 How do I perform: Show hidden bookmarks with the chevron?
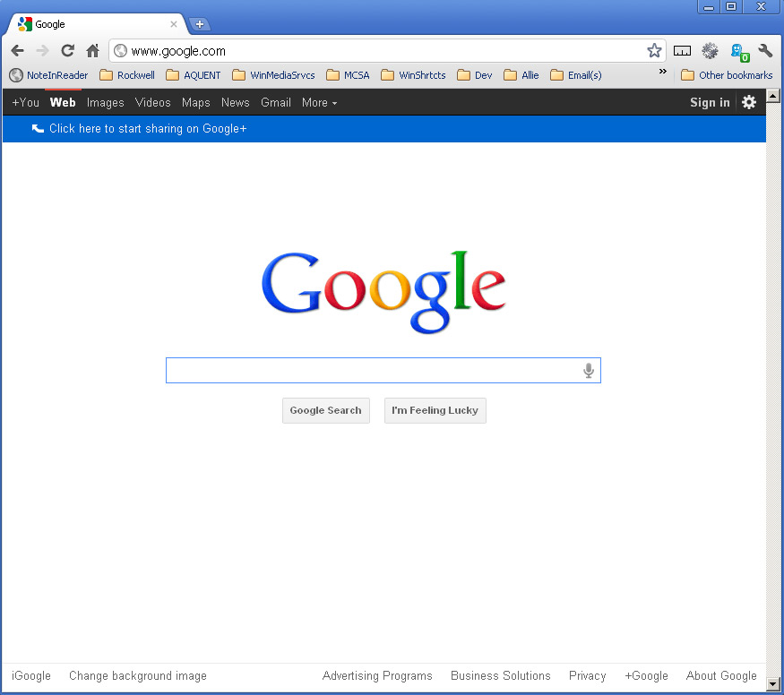point(662,72)
